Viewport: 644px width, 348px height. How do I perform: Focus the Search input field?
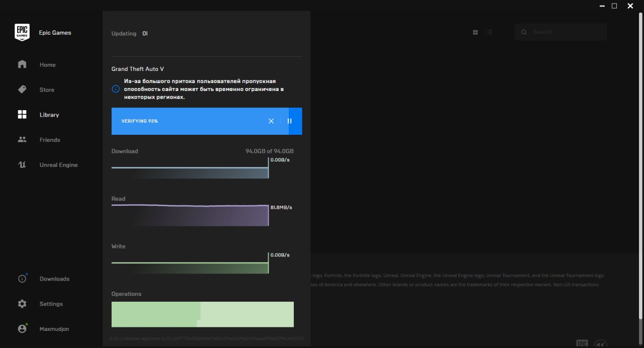(x=560, y=32)
